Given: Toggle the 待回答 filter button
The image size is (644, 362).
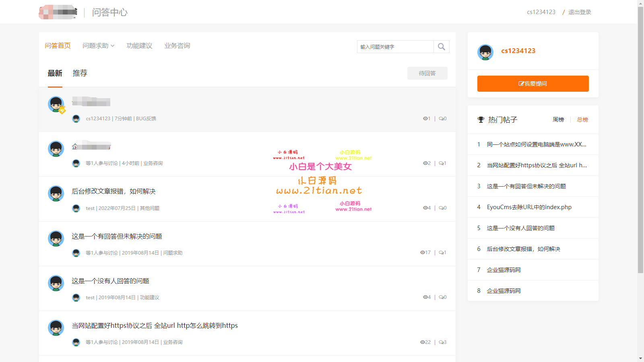Looking at the screenshot, I should pyautogui.click(x=427, y=73).
